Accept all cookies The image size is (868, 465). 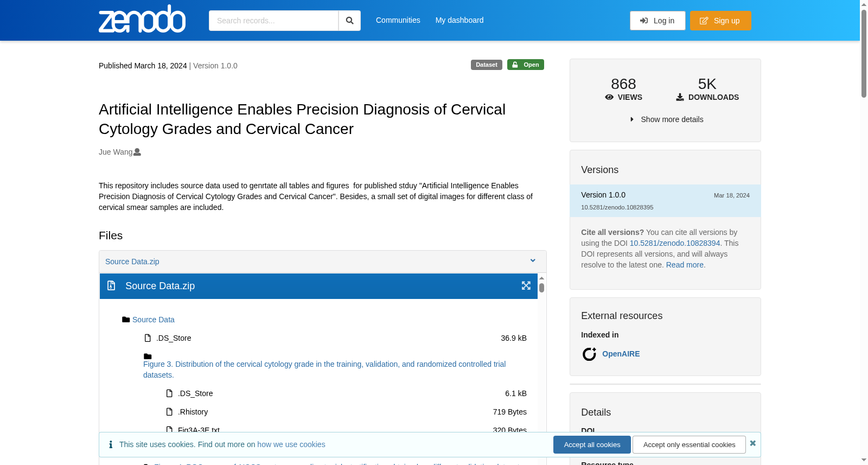[x=592, y=444]
